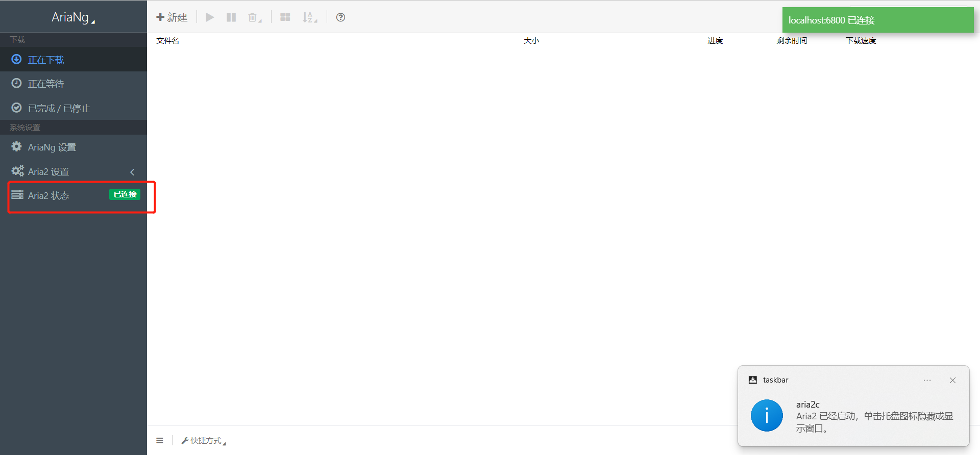
Task: Open notification options three-dots menu
Action: pyautogui.click(x=927, y=380)
